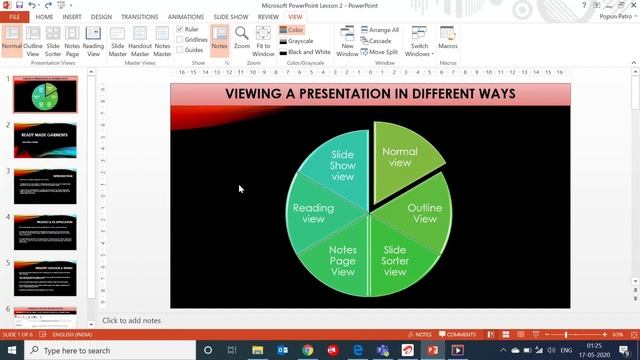
Task: Open the Undo history dropdown arrow
Action: (x=38, y=6)
